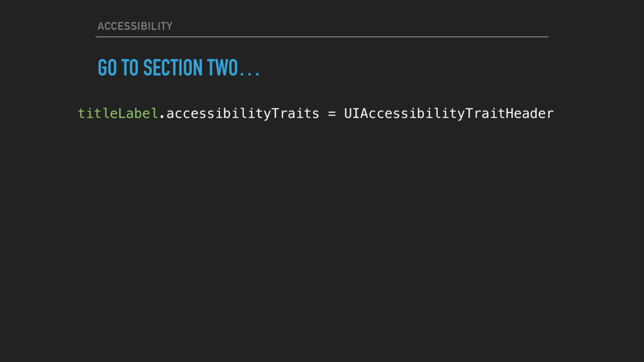Click the Traits ending of accessibilityTraits
Viewport: 644px width, 362px height.
296,113
